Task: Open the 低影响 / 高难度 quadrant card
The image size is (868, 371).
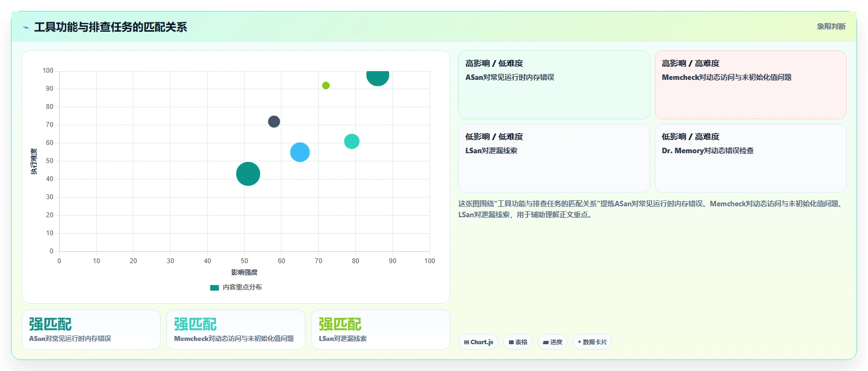Action: click(x=750, y=158)
